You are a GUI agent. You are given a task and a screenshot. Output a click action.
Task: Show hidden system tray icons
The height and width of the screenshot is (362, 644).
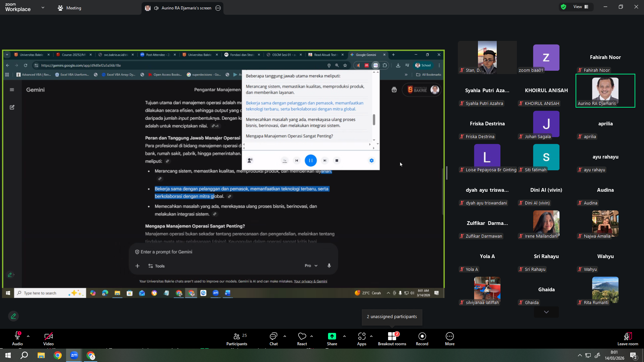tap(580, 355)
